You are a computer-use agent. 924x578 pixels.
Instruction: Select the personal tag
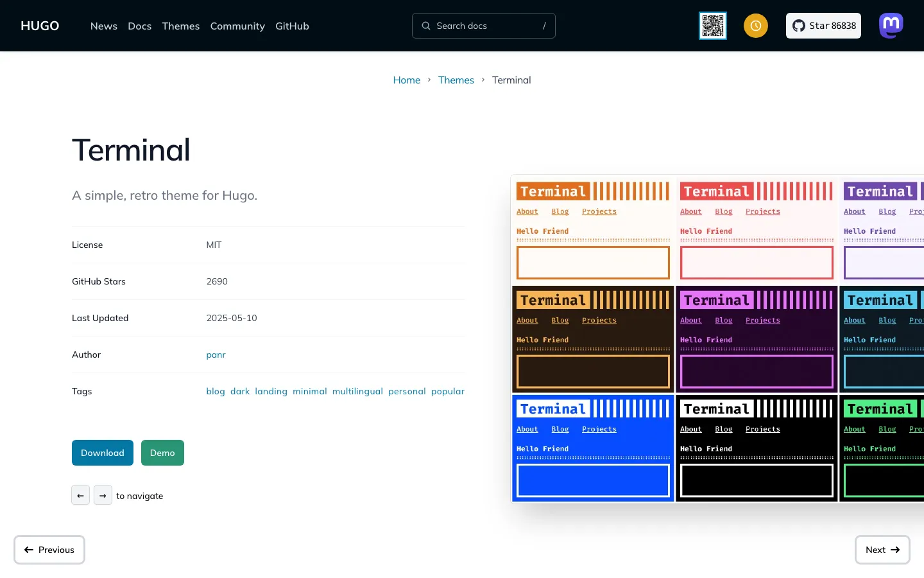click(x=407, y=391)
